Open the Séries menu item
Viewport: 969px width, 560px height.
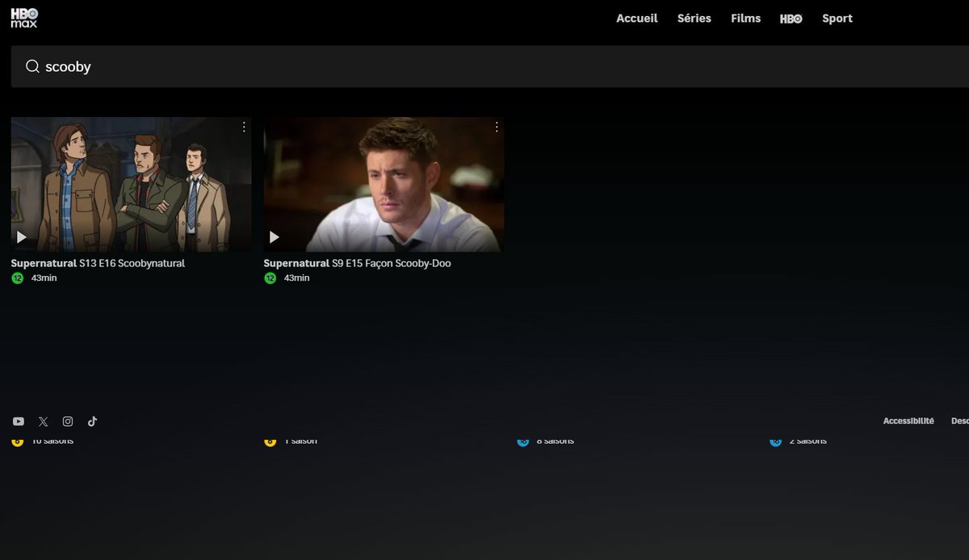pos(694,19)
